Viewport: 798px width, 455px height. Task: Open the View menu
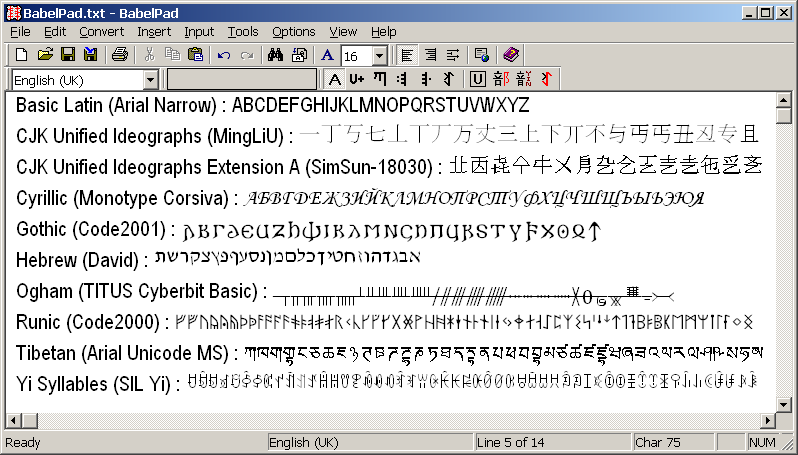point(343,32)
